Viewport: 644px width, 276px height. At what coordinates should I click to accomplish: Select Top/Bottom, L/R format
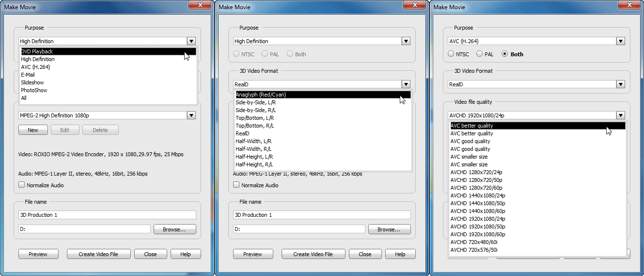[323, 118]
